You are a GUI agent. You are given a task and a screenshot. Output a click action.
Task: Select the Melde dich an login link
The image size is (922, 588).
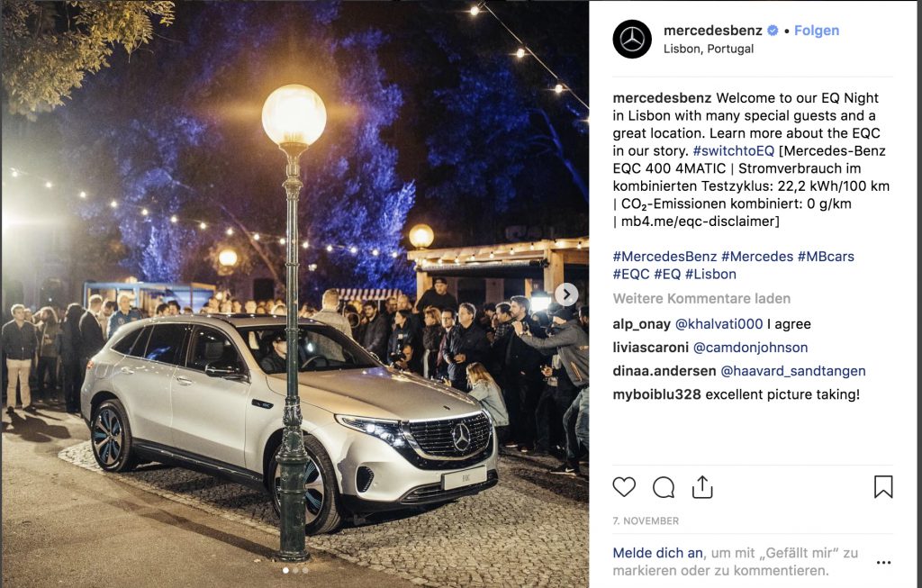pos(657,553)
